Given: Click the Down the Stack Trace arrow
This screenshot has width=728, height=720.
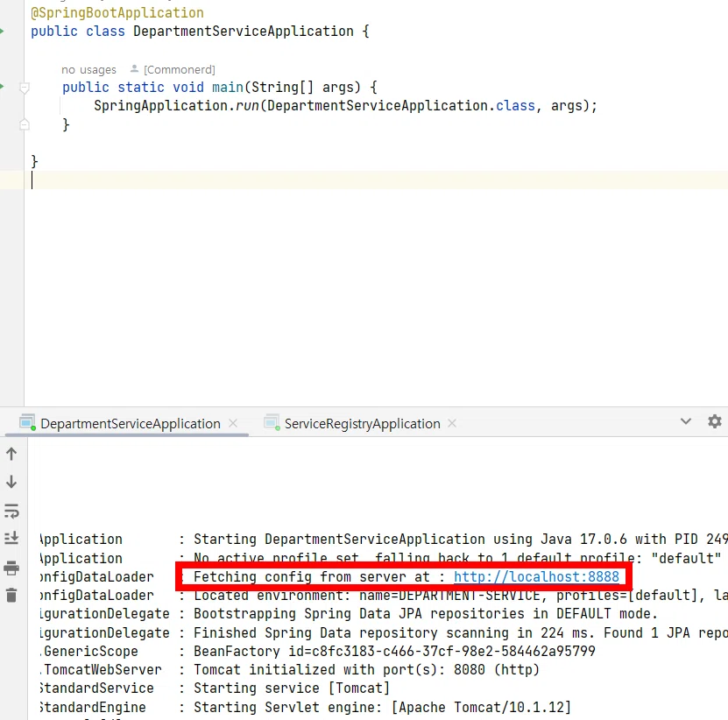Looking at the screenshot, I should click(11, 482).
